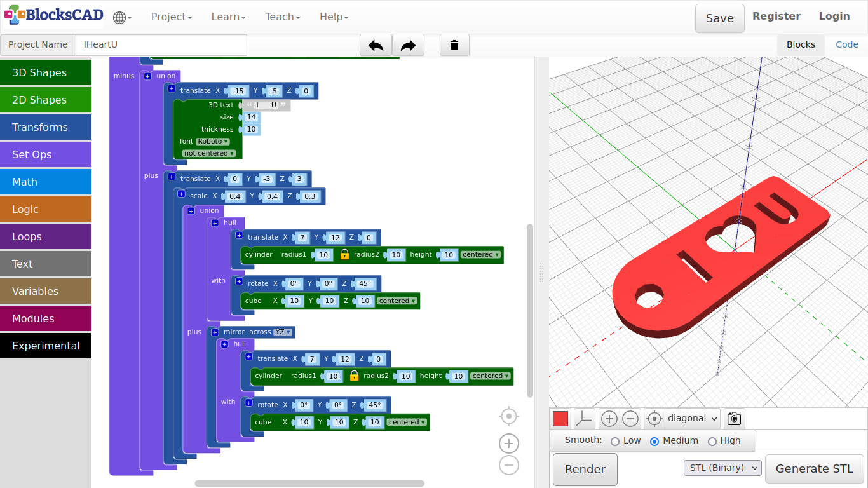Image resolution: width=868 pixels, height=488 pixels.
Task: Open the diagonal view dropdown
Action: pyautogui.click(x=693, y=419)
